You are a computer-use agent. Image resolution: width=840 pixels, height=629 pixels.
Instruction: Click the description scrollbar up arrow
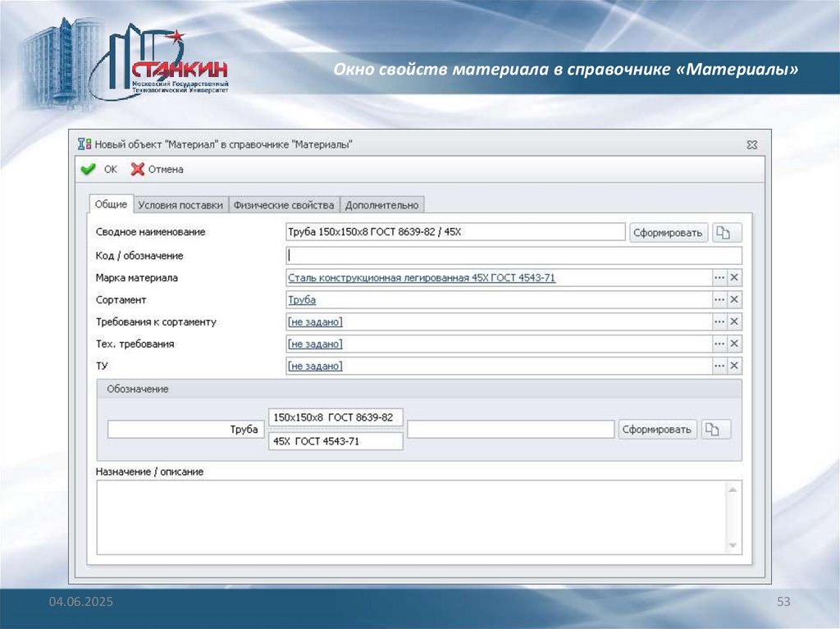[x=733, y=490]
